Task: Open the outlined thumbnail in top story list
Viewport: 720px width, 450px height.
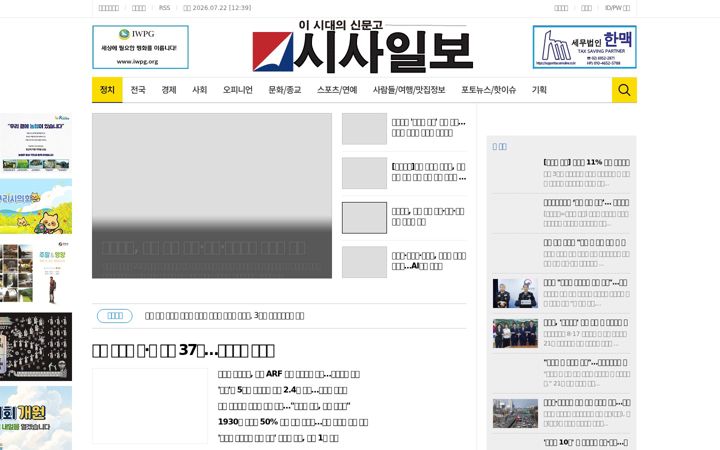Action: click(x=365, y=218)
